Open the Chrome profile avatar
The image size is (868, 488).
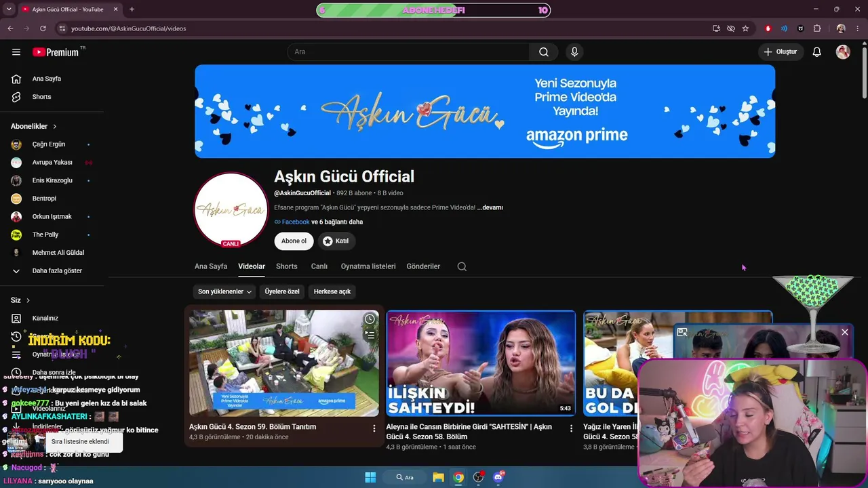pyautogui.click(x=841, y=28)
